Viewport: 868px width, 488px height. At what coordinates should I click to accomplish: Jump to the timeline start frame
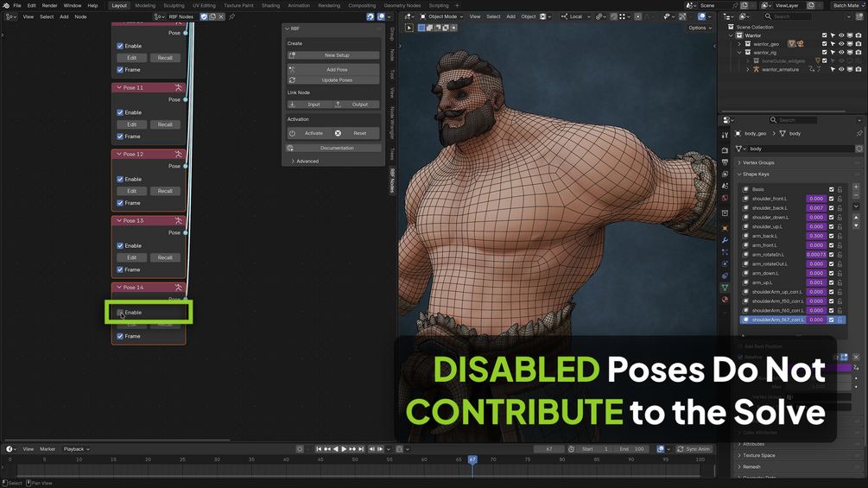pos(319,449)
